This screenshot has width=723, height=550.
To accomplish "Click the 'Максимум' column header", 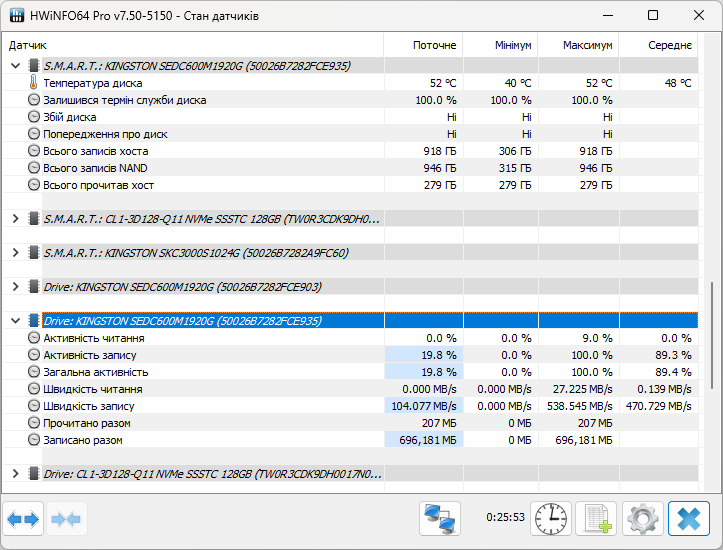I will [x=587, y=45].
